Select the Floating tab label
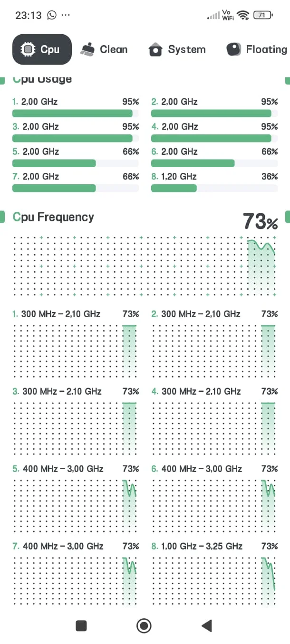The width and height of the screenshot is (290, 644). pyautogui.click(x=266, y=49)
